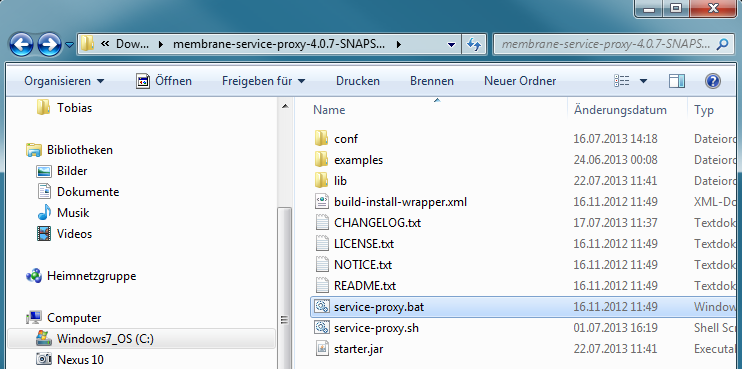Toggle the preview pane

pos(677,81)
